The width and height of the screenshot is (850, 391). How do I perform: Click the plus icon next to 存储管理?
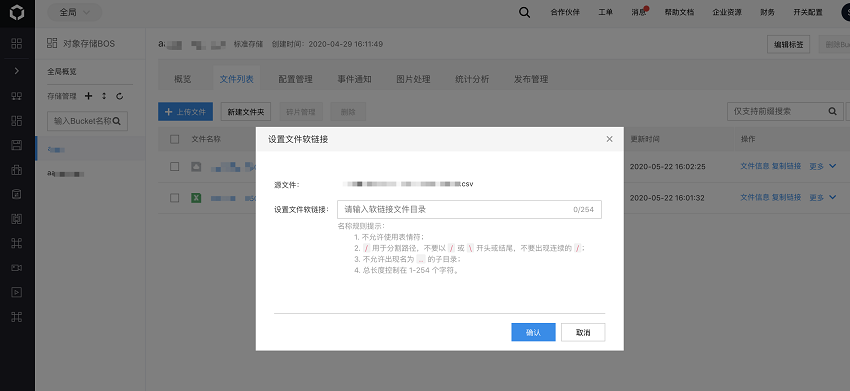[x=89, y=96]
